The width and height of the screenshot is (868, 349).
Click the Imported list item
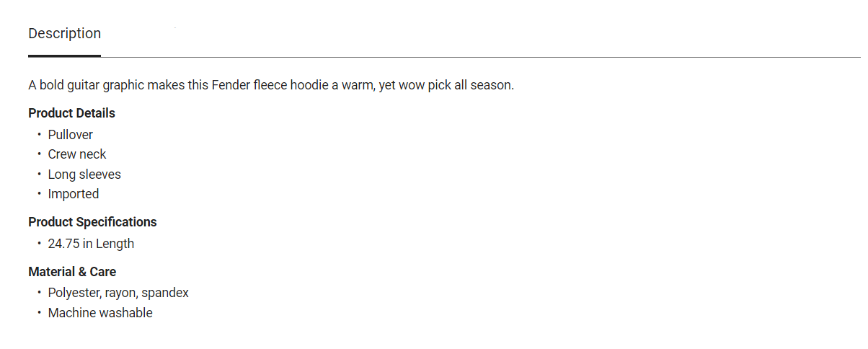(73, 194)
